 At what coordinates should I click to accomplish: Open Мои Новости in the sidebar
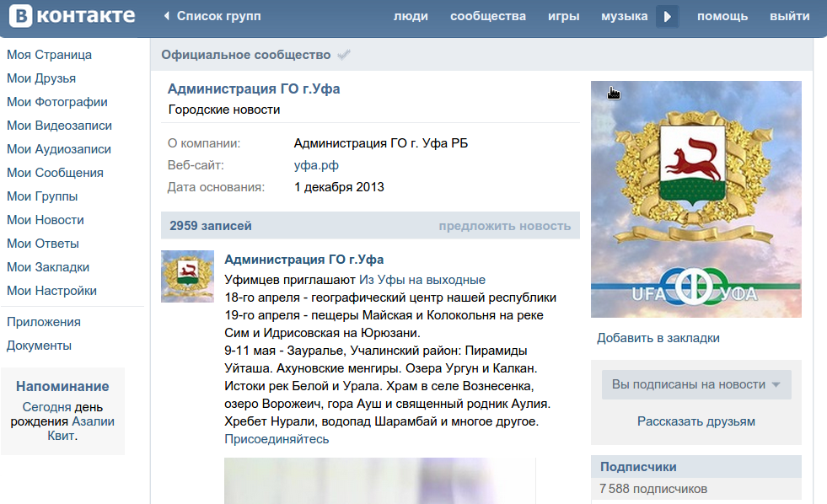click(x=46, y=220)
